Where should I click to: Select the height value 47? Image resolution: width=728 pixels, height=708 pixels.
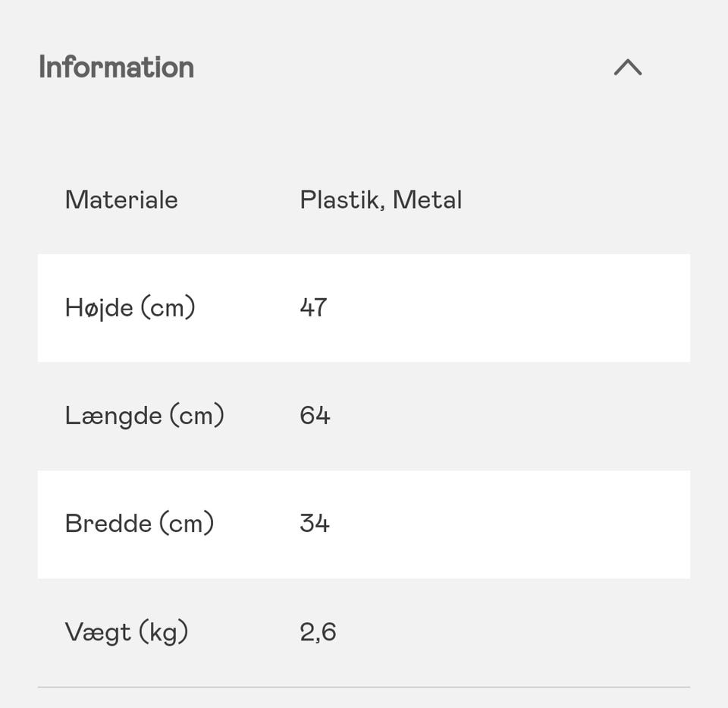(313, 308)
